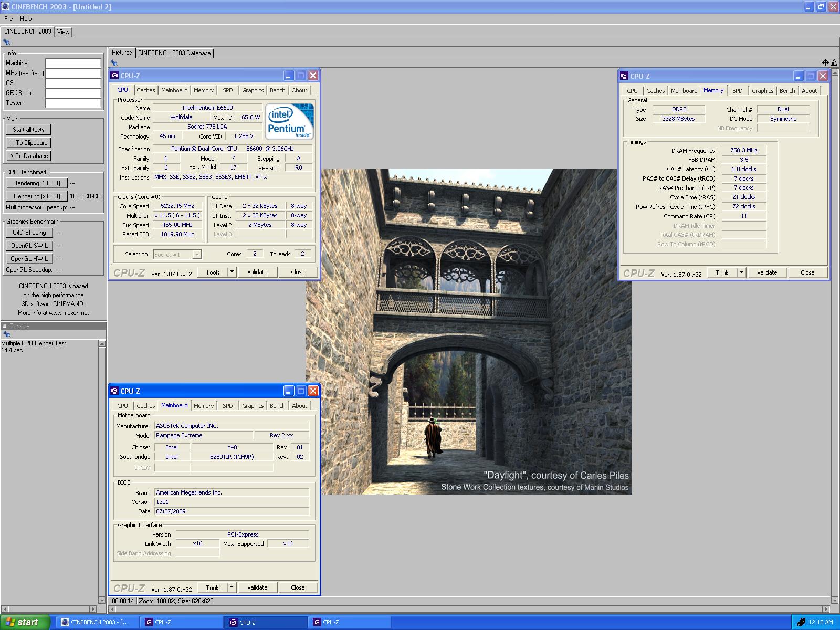840x630 pixels.
Task: Open Graphics tab in the Mainboard tab window
Action: click(253, 406)
